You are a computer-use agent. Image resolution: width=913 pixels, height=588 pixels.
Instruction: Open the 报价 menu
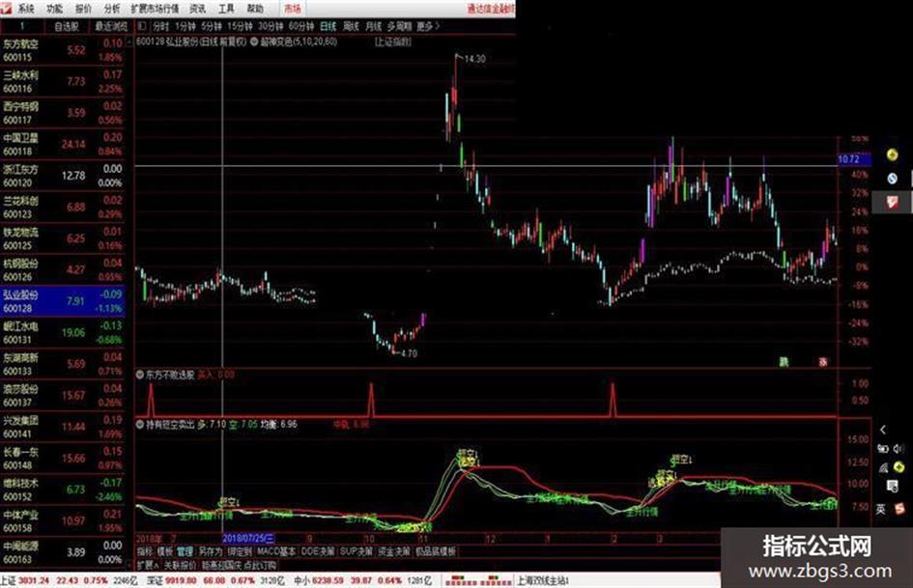coord(83,9)
